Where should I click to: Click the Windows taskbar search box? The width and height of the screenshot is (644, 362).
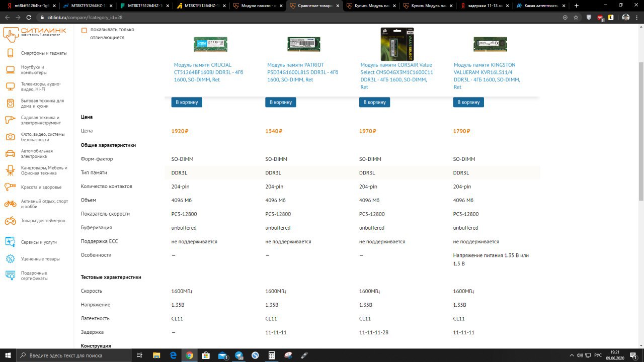pos(74,355)
